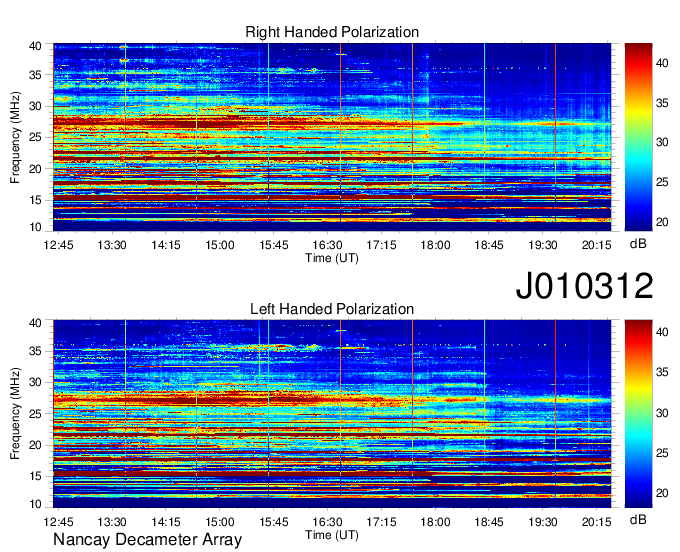Click "Time (UT)" label under Right Handed plot

[x=332, y=258]
